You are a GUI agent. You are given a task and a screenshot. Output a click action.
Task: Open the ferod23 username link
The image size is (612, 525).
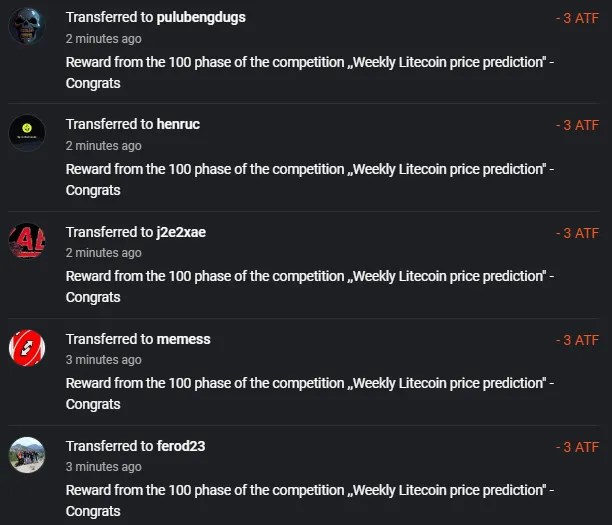click(x=181, y=446)
